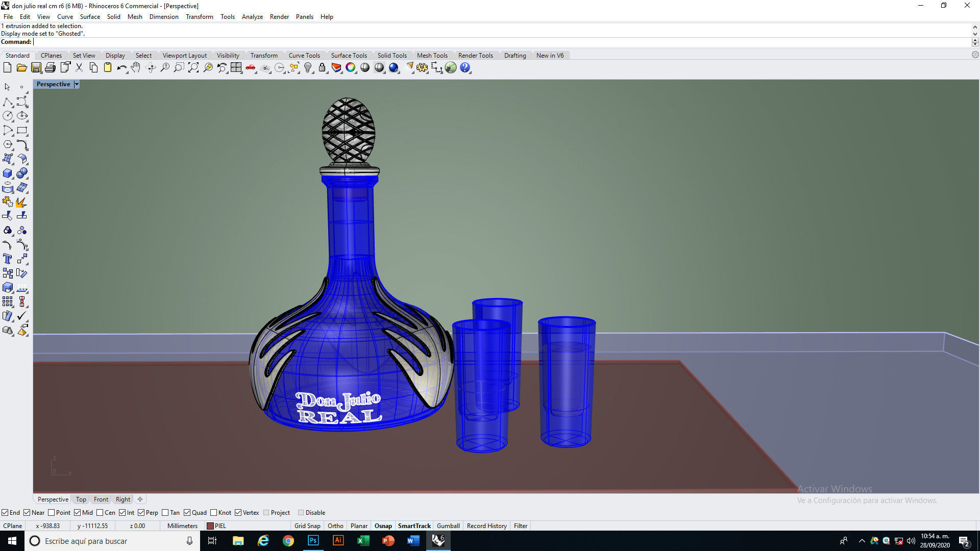980x551 pixels.
Task: Select the Pan hand tool
Action: click(136, 67)
